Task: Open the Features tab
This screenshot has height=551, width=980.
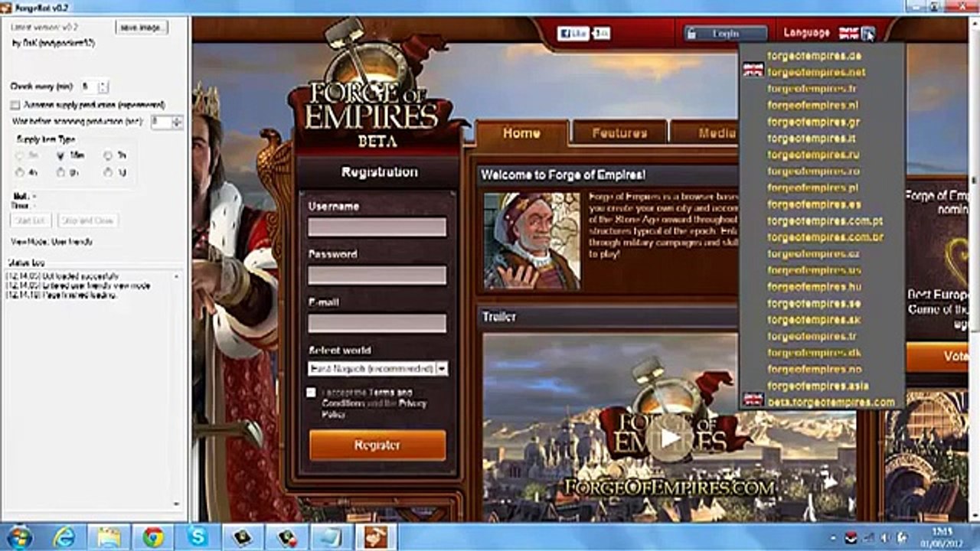Action: pyautogui.click(x=619, y=133)
